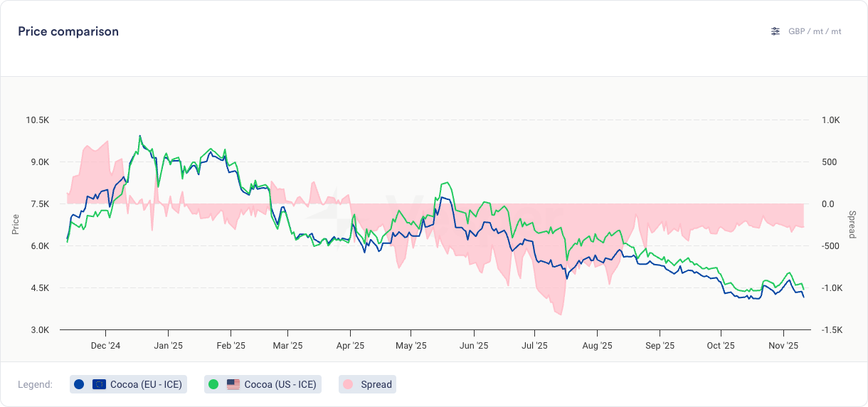Click the Nov '25 x-axis label
Screen dimensions: 868x407
click(x=783, y=346)
